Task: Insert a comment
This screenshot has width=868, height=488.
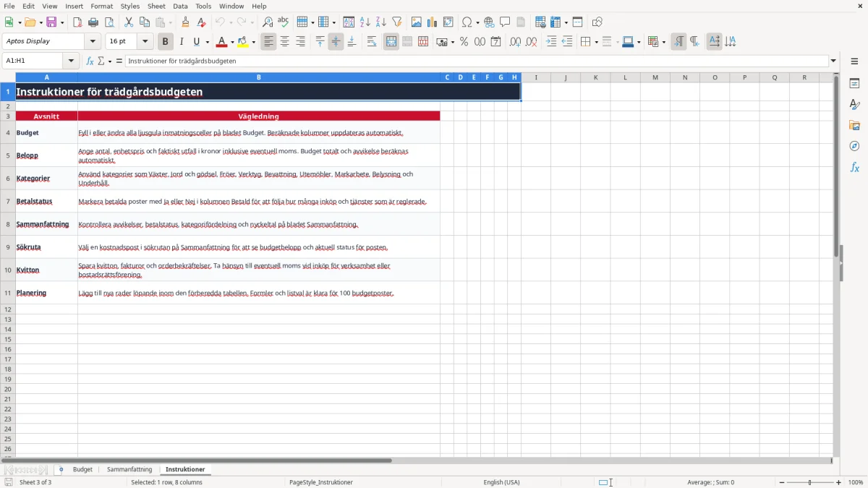Action: click(505, 22)
